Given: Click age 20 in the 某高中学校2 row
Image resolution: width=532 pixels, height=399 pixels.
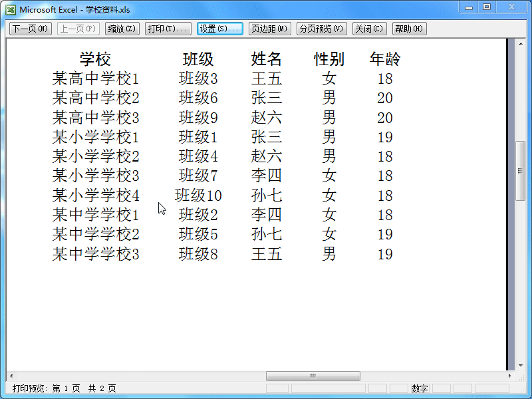Looking at the screenshot, I should click(x=385, y=98).
